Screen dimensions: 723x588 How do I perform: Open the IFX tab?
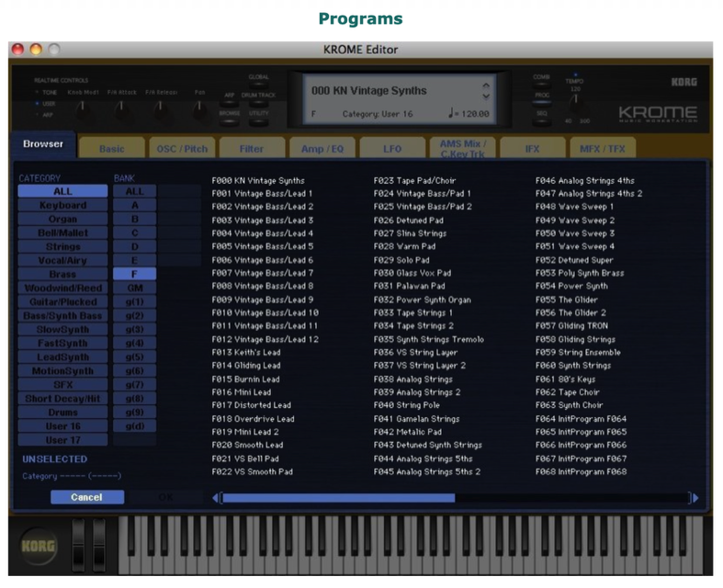(533, 149)
